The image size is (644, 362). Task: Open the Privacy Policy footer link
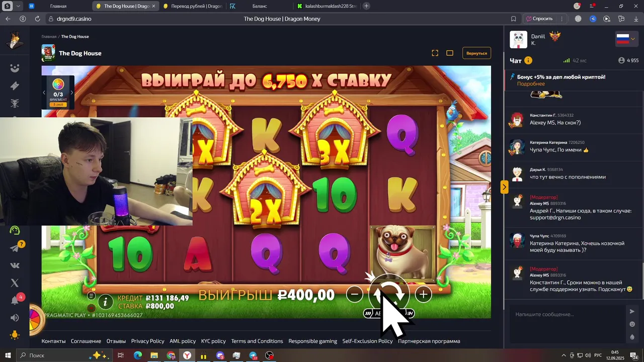click(148, 341)
